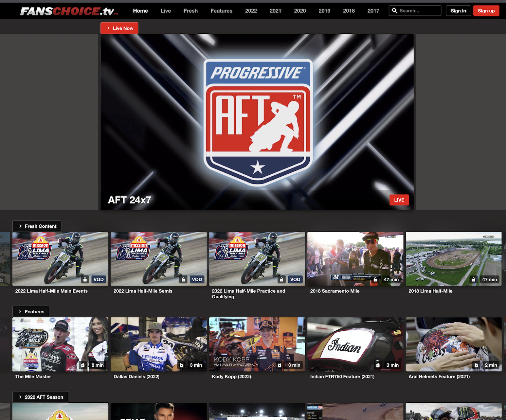
Task: Open the Indian FTR750 Feature thumbnail
Action: [x=355, y=344]
